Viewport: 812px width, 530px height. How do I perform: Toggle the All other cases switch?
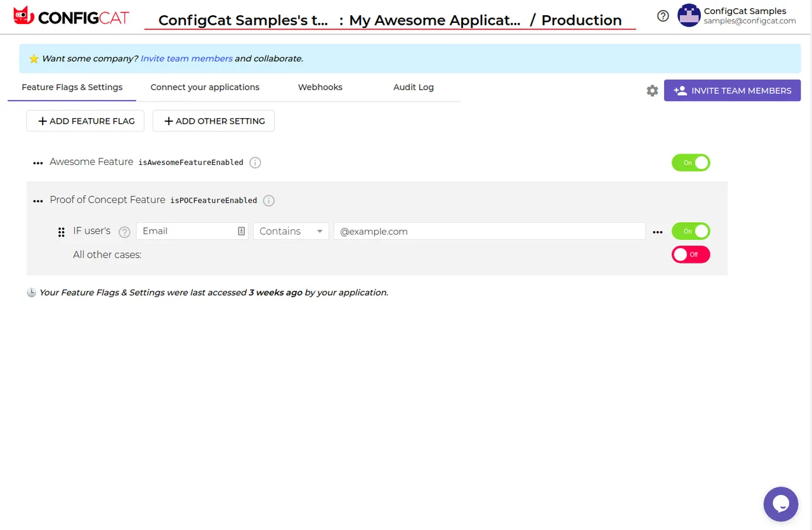[691, 255]
